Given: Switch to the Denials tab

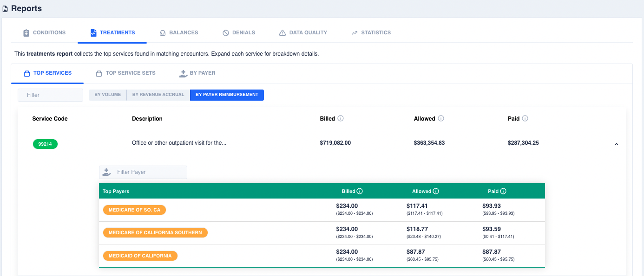Looking at the screenshot, I should tap(239, 33).
